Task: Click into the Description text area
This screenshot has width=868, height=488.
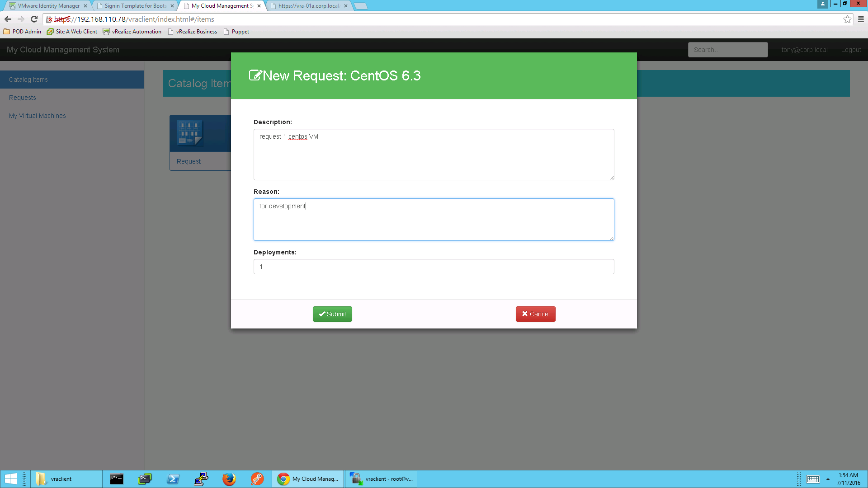Action: click(x=434, y=155)
